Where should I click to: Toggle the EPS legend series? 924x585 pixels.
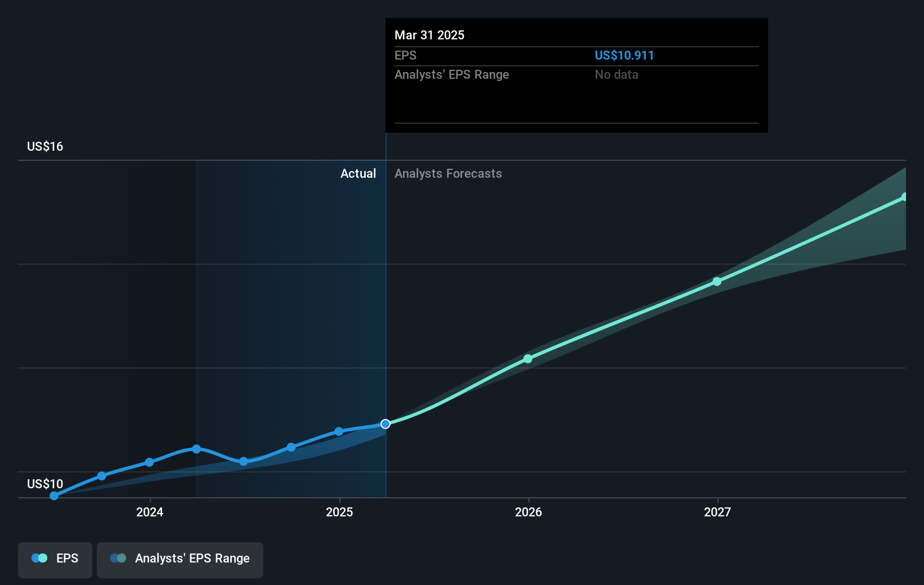tap(55, 560)
